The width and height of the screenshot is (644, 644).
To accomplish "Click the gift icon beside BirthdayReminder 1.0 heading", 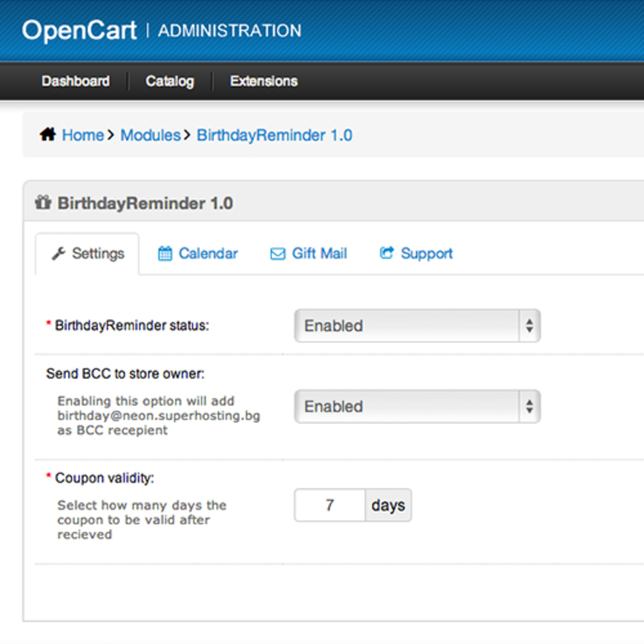I will click(43, 203).
